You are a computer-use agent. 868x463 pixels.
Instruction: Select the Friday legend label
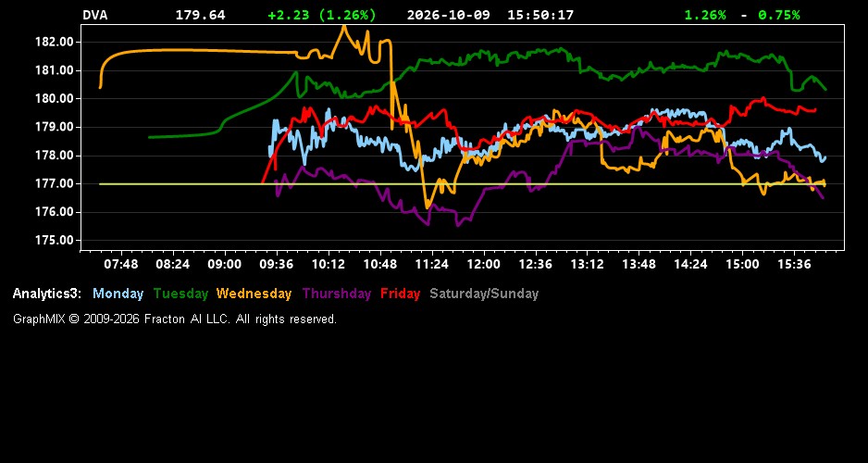(401, 294)
